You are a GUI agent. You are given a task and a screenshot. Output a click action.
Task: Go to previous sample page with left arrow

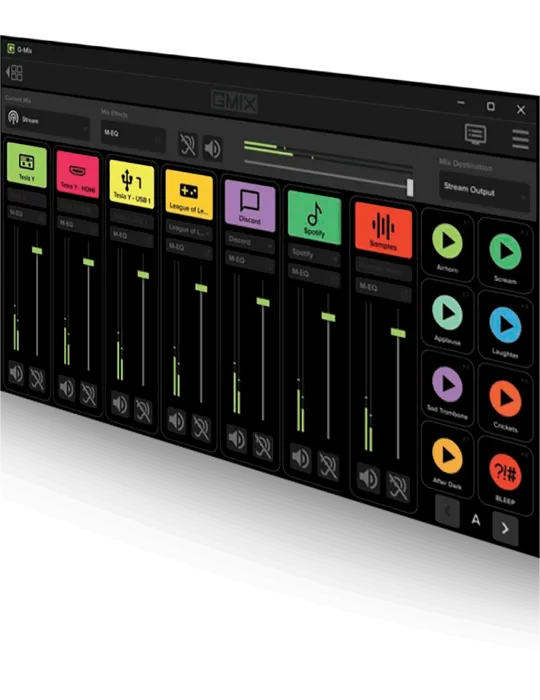pyautogui.click(x=448, y=511)
